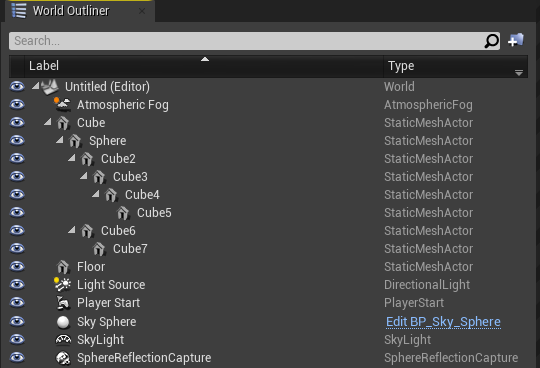Click the Floor static mesh icon
Screen dimensions: 540x368
tap(63, 266)
